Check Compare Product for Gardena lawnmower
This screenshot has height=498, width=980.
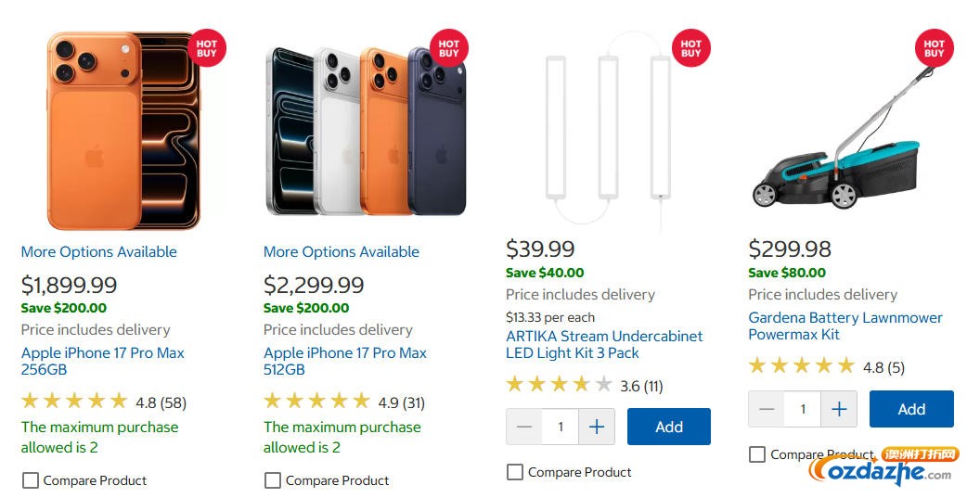(757, 454)
